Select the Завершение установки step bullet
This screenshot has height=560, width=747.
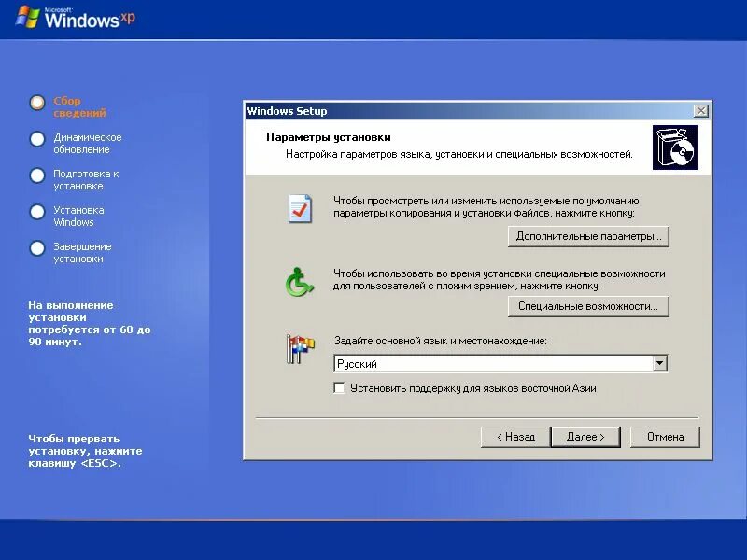click(x=37, y=248)
